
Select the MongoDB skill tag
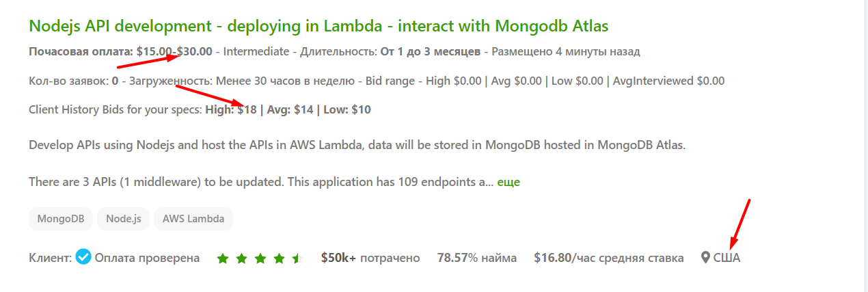tap(61, 219)
